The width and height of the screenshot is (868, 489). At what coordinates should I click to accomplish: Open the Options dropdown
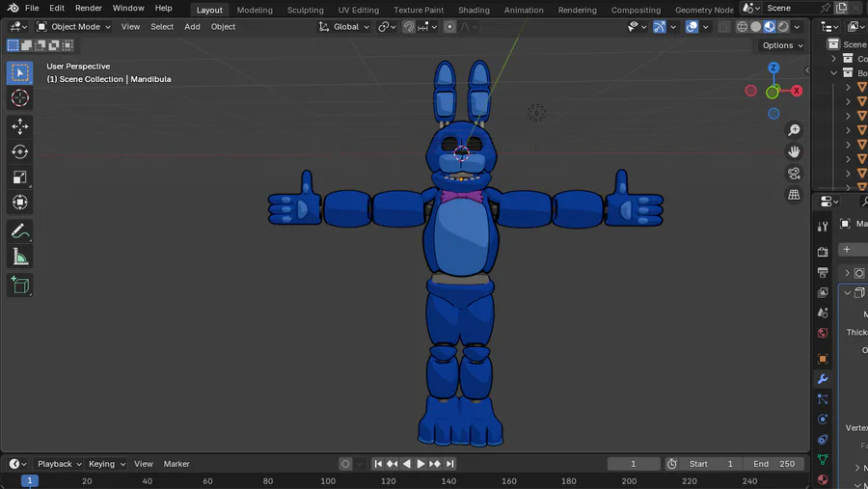(x=782, y=45)
